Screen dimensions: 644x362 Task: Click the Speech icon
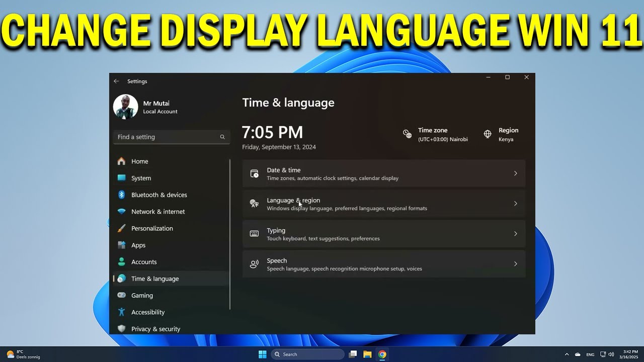click(x=255, y=264)
